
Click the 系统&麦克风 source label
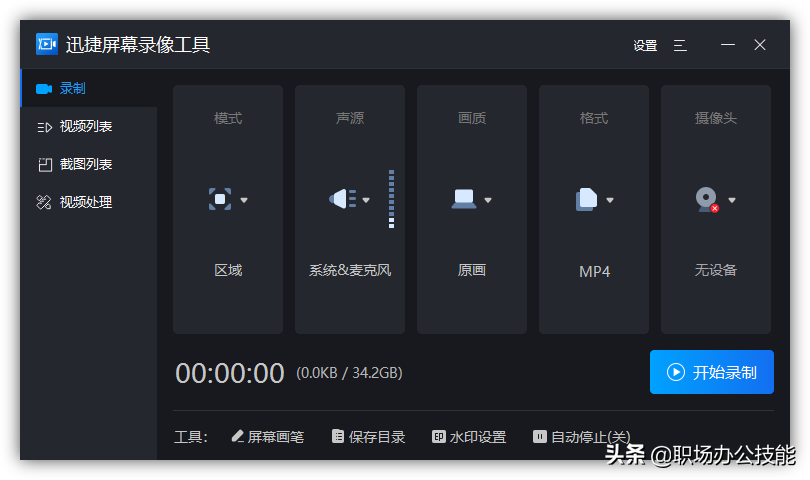pos(350,270)
